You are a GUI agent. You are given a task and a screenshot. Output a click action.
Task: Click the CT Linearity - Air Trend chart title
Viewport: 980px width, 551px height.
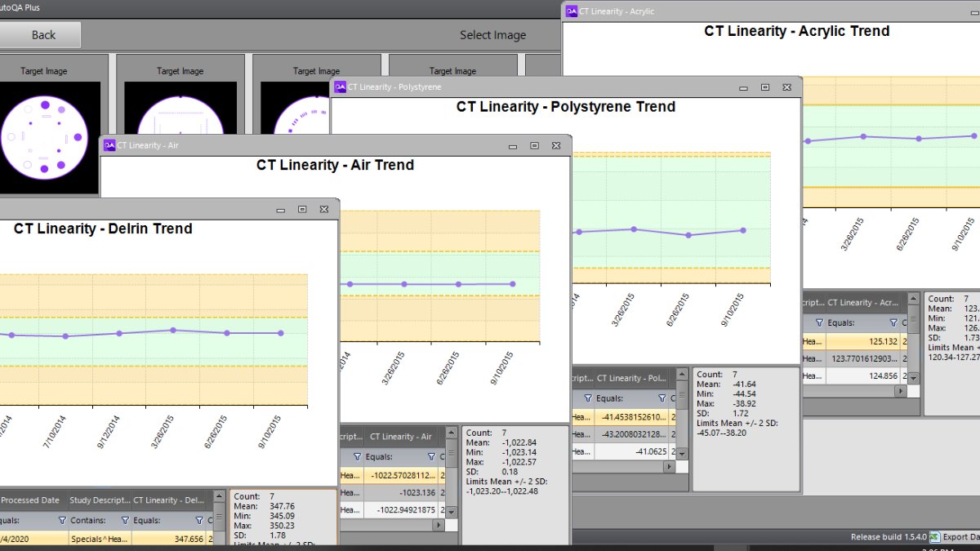coord(335,165)
